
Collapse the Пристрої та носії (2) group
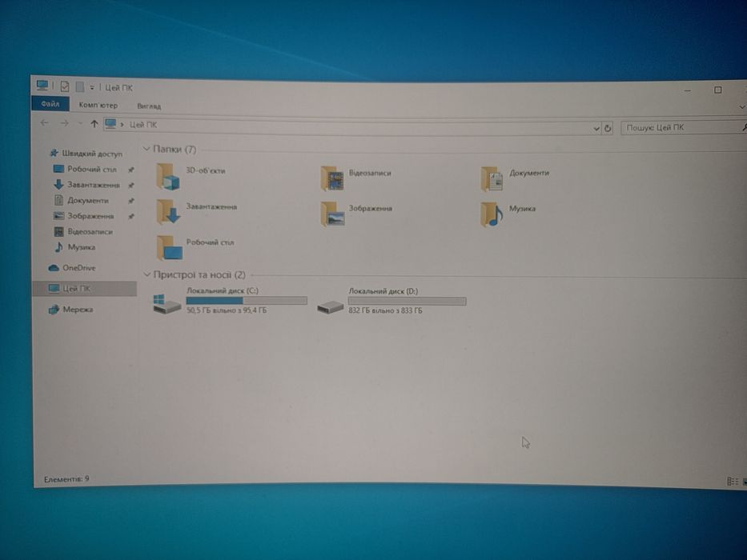(x=147, y=274)
